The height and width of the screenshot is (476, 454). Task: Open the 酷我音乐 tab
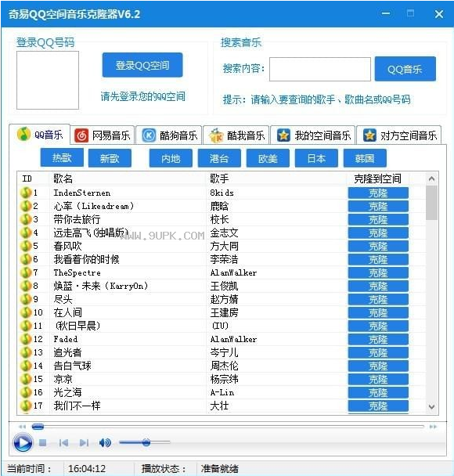pos(236,135)
